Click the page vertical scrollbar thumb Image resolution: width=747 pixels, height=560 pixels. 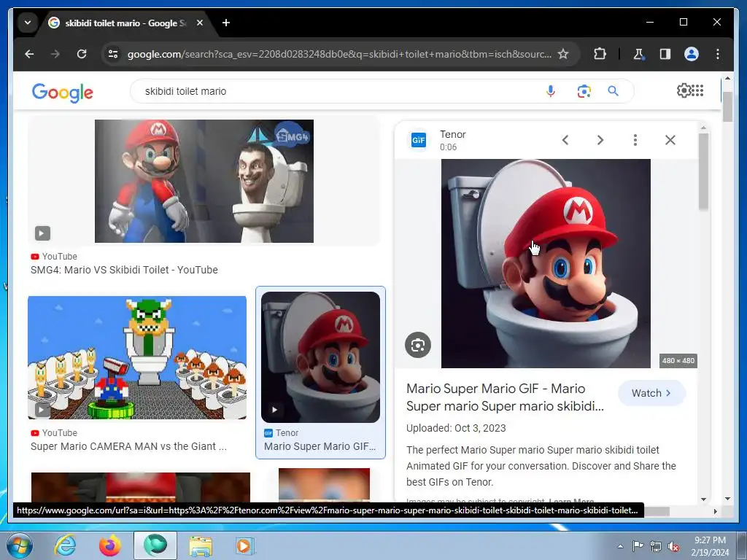point(727,106)
